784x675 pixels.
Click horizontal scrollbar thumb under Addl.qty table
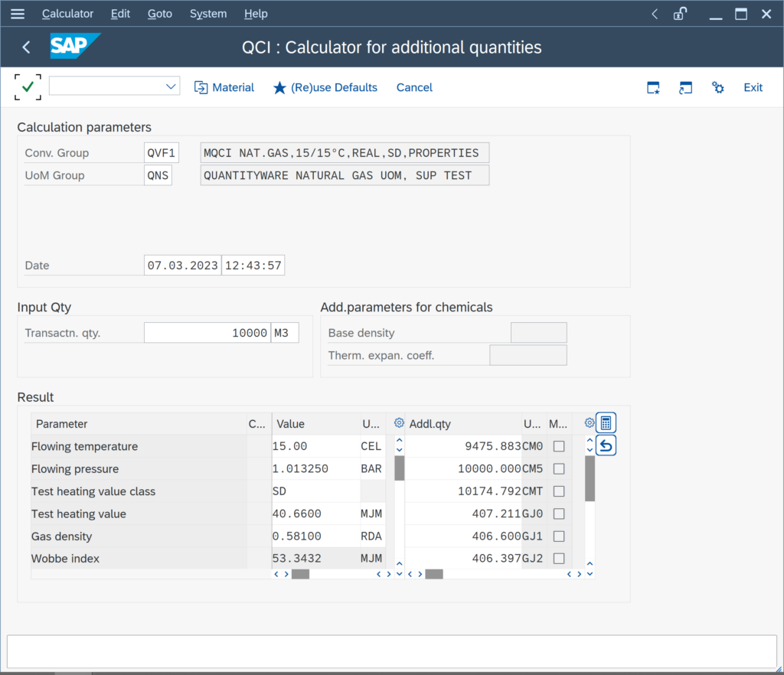click(434, 574)
